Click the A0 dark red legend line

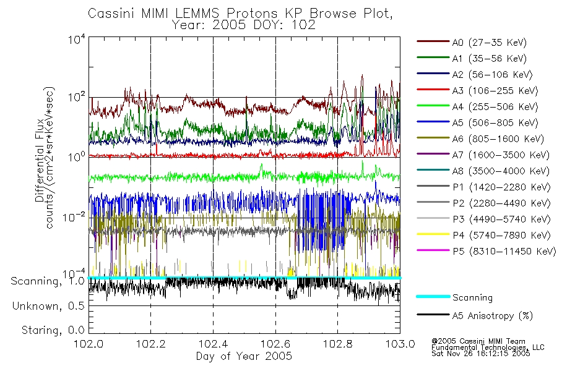(433, 41)
